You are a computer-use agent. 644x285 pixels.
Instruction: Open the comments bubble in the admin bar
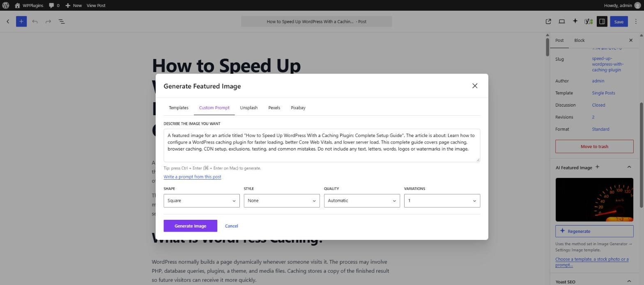coord(54,5)
